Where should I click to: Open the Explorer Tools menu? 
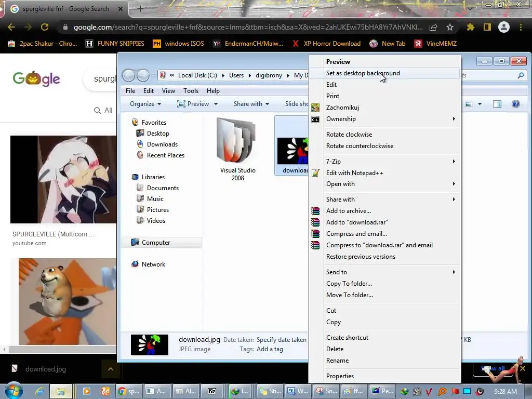(191, 91)
